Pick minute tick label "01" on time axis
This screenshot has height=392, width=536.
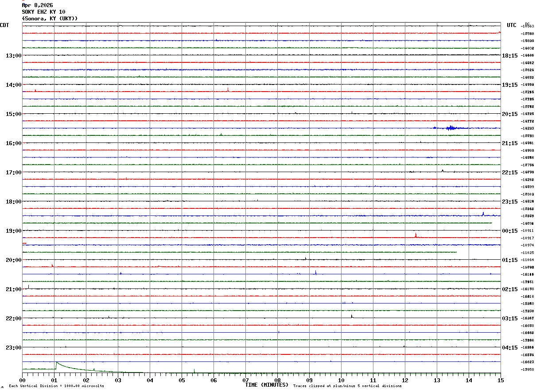point(54,380)
